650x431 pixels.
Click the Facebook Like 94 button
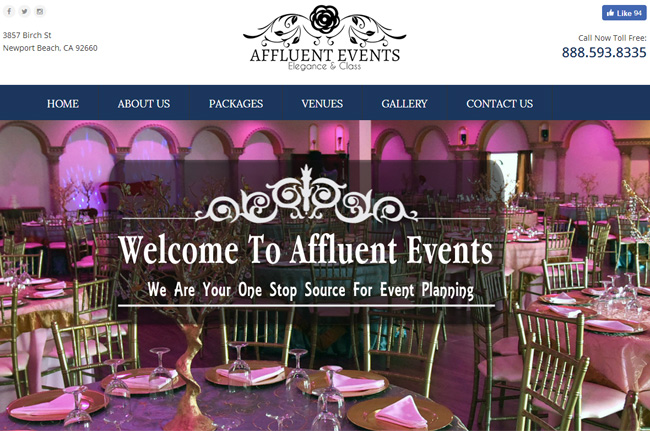pos(624,13)
